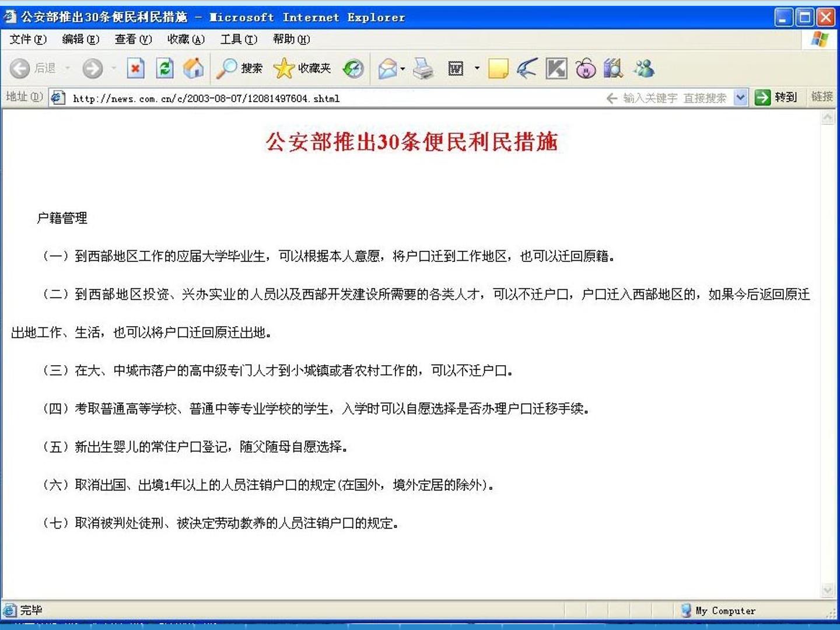The width and height of the screenshot is (840, 630).
Task: Click the 转到 Go button
Action: coord(776,97)
